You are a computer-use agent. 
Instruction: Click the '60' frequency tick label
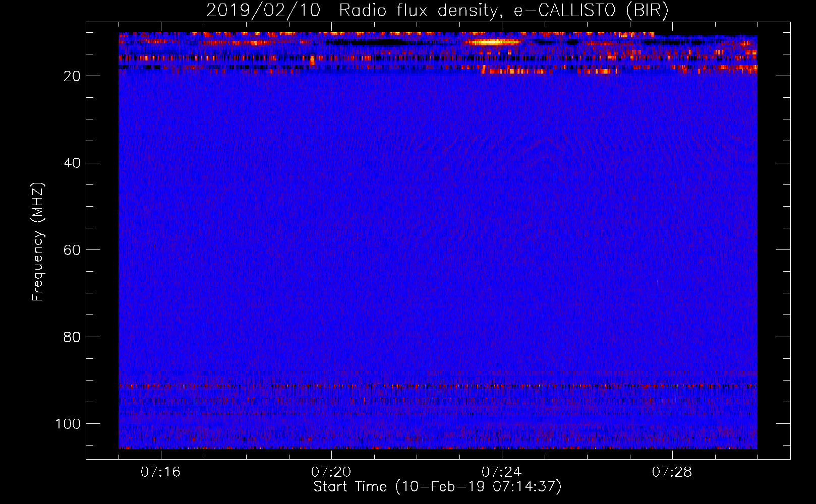(x=72, y=250)
